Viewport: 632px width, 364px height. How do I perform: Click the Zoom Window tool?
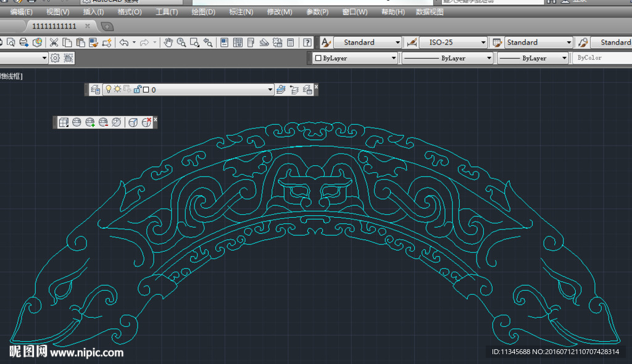pos(194,43)
